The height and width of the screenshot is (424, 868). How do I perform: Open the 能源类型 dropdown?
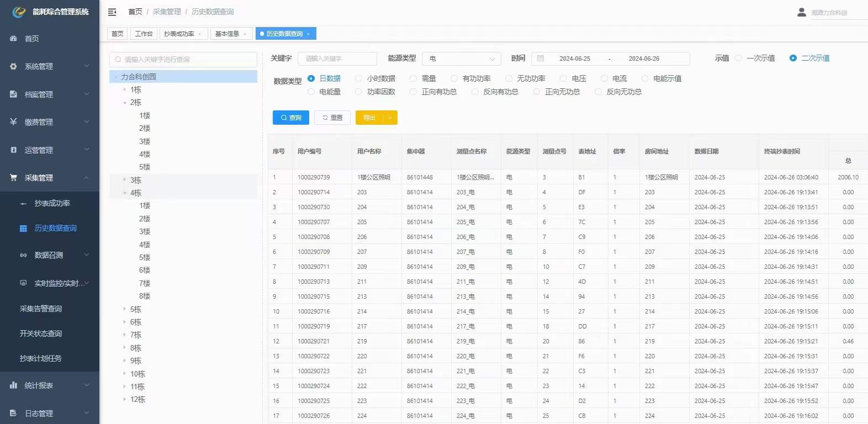(461, 59)
